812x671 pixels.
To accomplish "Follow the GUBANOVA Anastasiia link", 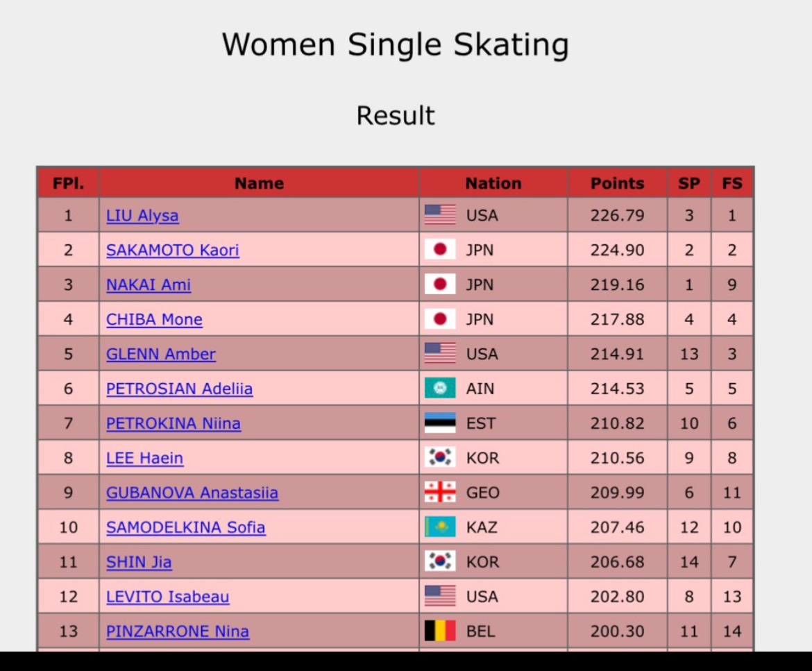I will [x=192, y=493].
